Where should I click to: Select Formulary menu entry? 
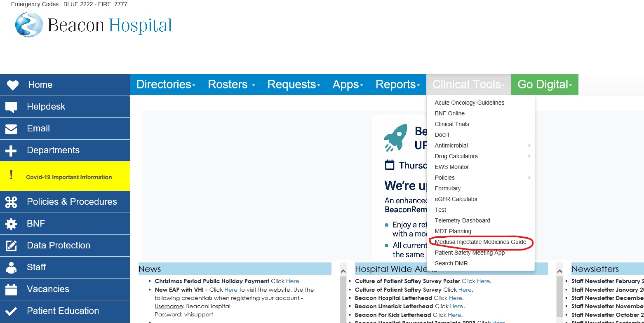[481, 188]
